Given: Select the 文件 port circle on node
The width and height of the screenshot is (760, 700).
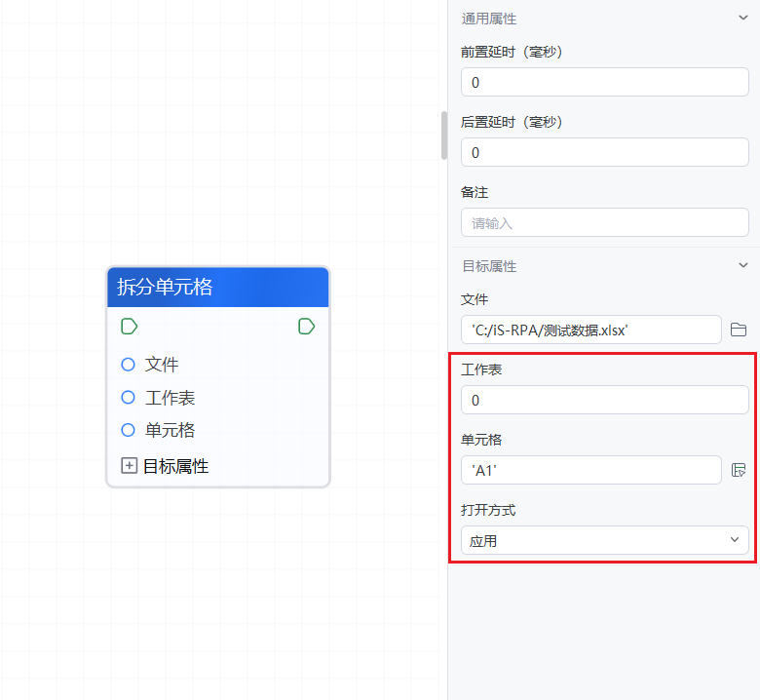Looking at the screenshot, I should pyautogui.click(x=128, y=365).
